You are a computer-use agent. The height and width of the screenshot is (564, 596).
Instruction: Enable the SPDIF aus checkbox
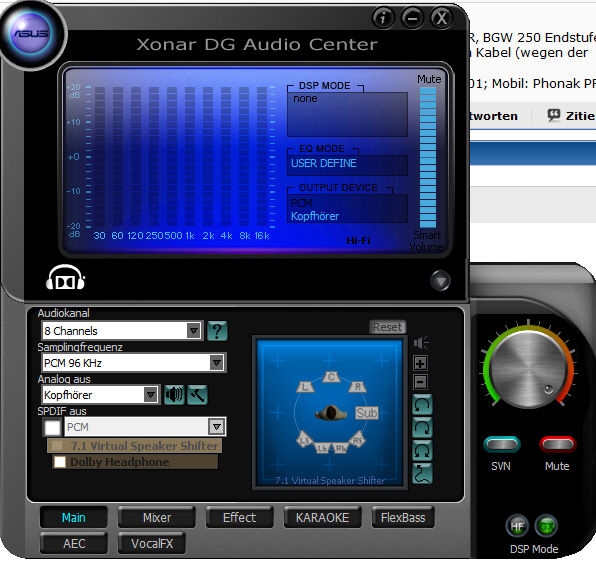(x=52, y=427)
